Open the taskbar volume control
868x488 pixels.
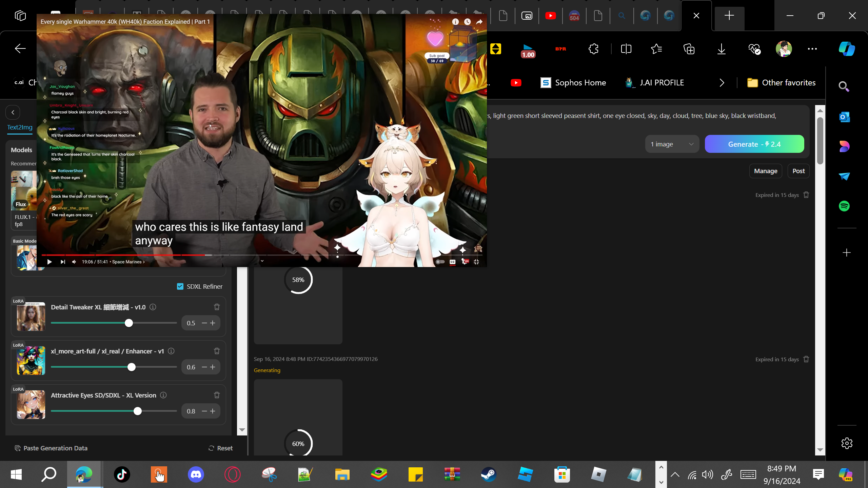tap(708, 474)
